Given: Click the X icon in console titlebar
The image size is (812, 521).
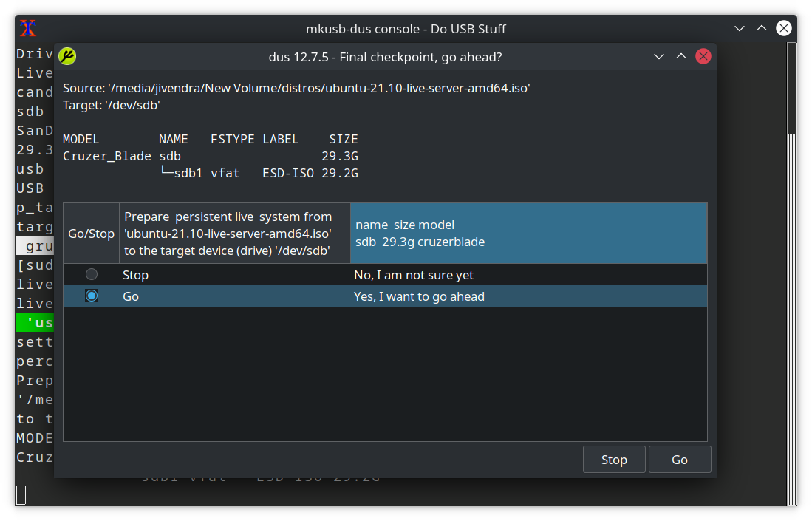Looking at the screenshot, I should pos(28,29).
